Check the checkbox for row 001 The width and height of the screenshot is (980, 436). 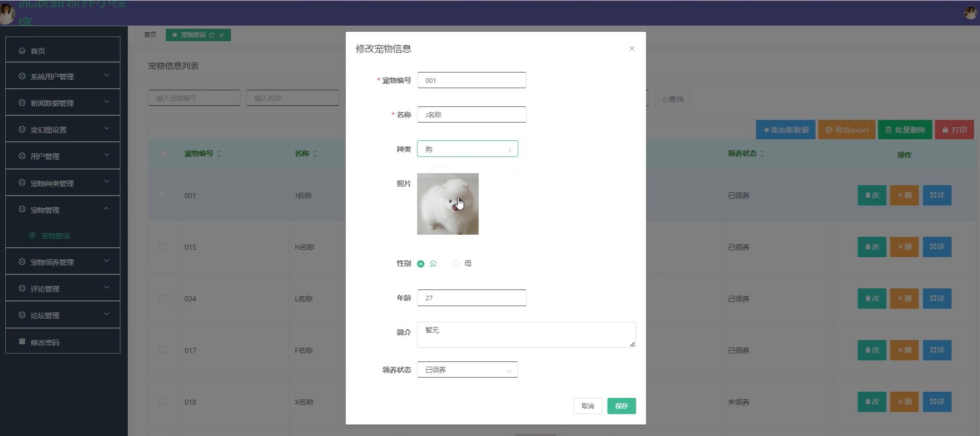point(163,195)
